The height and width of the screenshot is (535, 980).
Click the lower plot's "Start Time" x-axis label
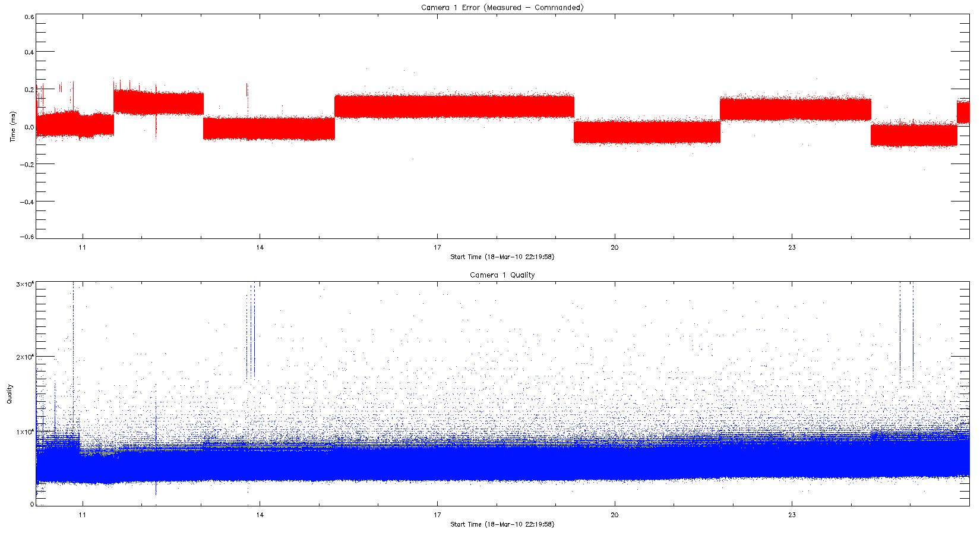(502, 524)
